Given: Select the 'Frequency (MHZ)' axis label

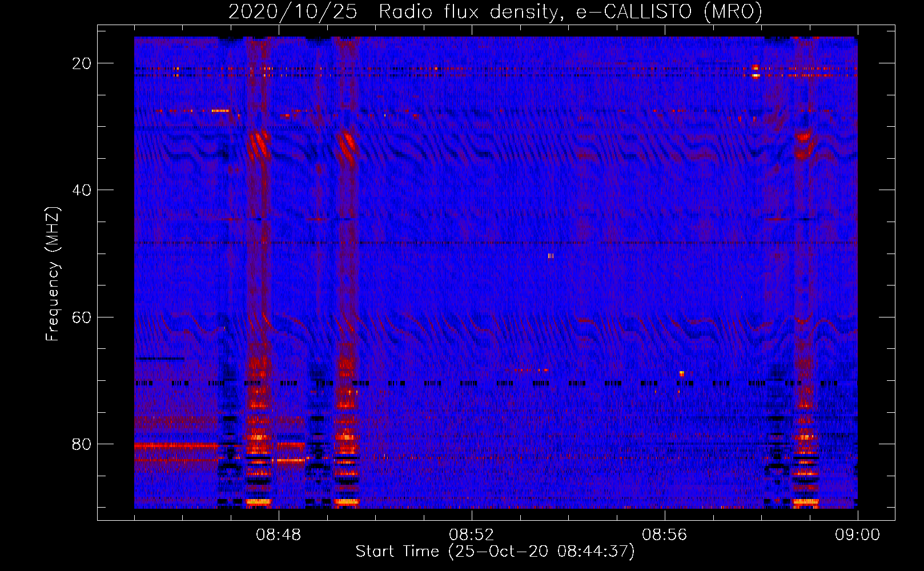Looking at the screenshot, I should [x=53, y=274].
